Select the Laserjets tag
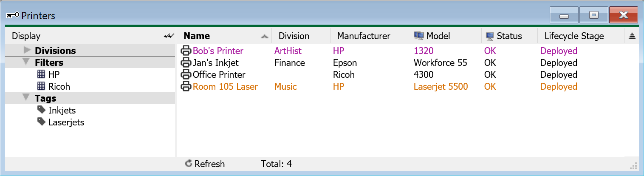644x176 pixels. [66, 122]
